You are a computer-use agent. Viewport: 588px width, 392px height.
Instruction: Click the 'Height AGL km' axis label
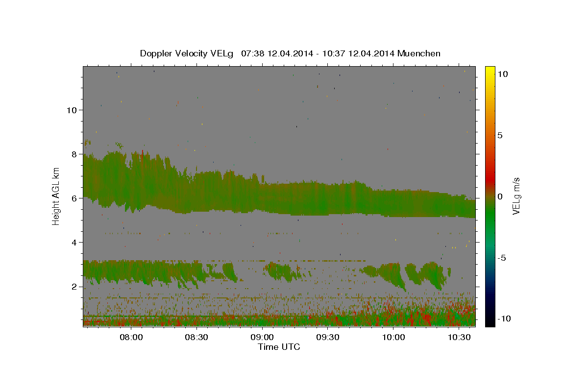(x=56, y=196)
